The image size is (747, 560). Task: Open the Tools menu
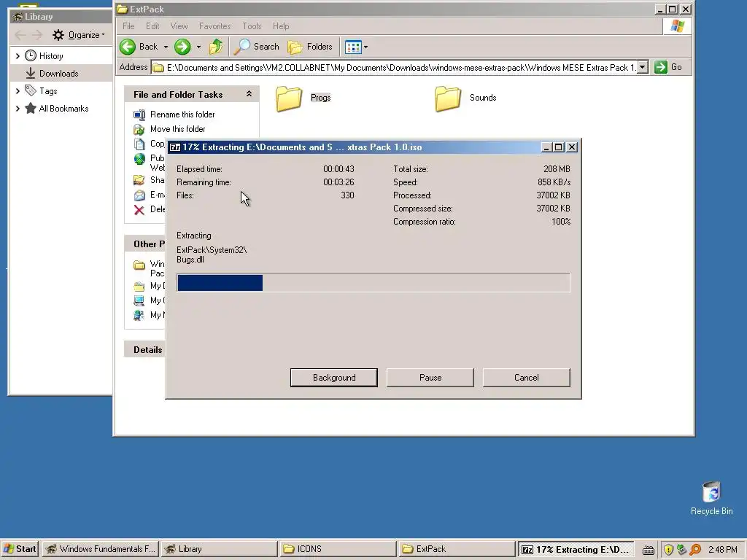pyautogui.click(x=252, y=26)
